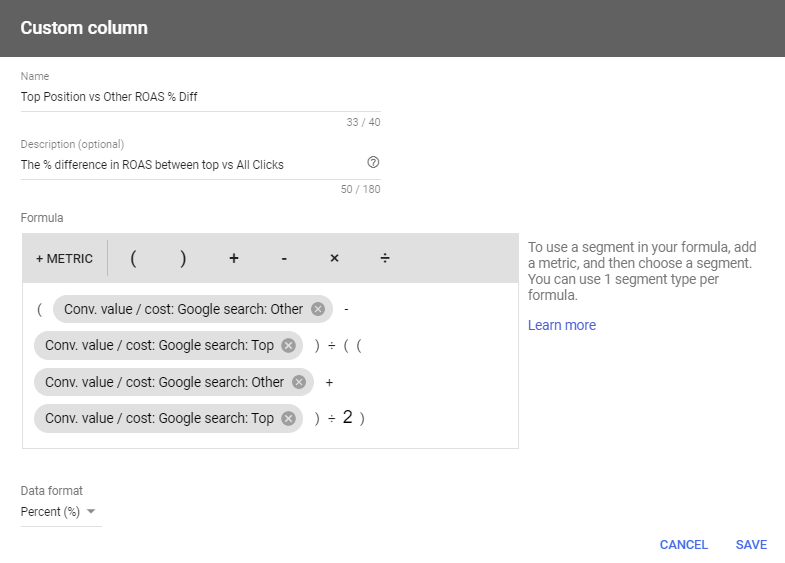Insert an opening parenthesis operator
The height and width of the screenshot is (563, 785).
(133, 259)
